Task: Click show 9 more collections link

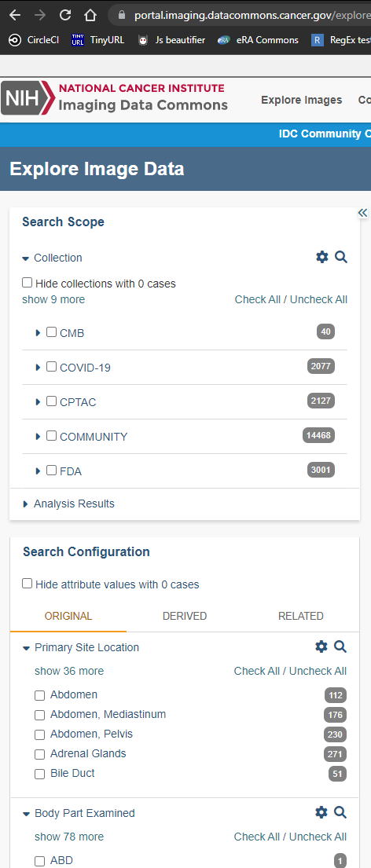Action: [x=53, y=299]
